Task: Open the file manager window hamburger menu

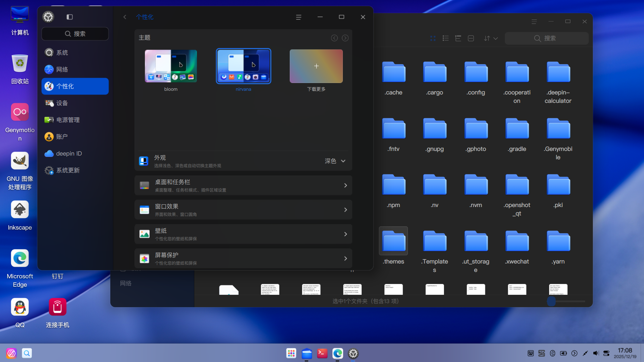Action: 534,22
